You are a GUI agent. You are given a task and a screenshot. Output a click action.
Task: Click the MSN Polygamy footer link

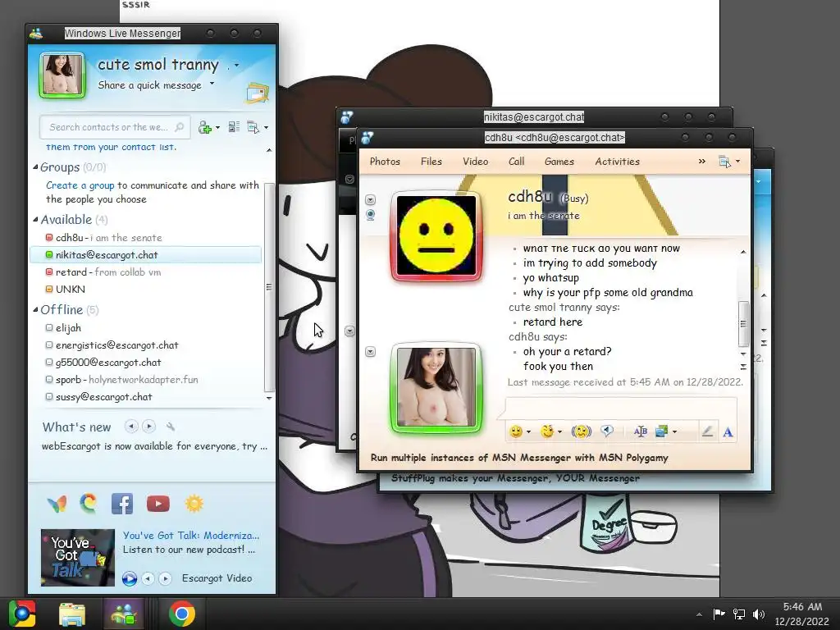(x=519, y=458)
